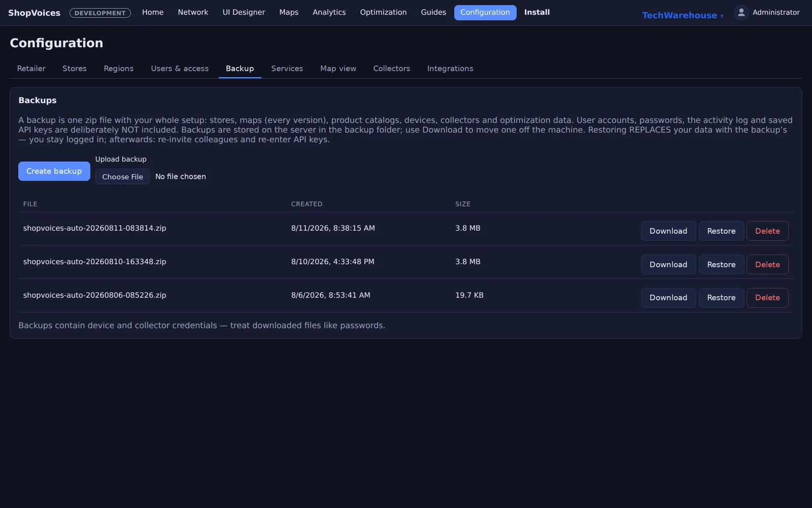
Task: Switch to the Collectors tab
Action: pyautogui.click(x=391, y=69)
